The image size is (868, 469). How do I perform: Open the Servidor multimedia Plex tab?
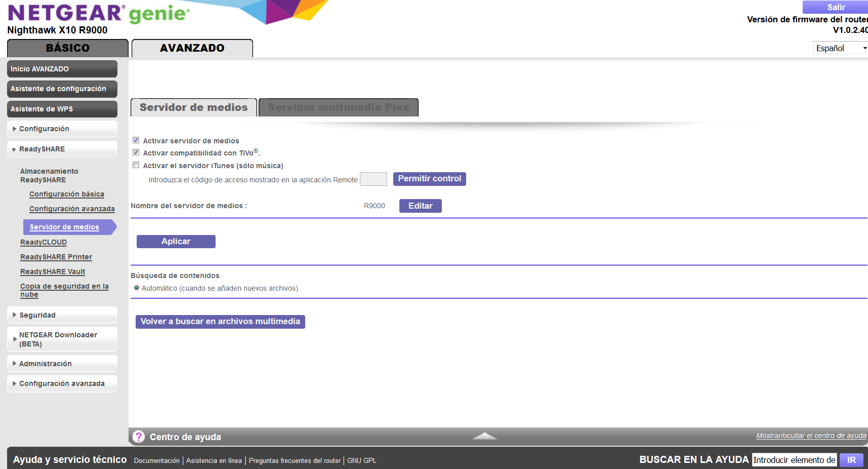click(339, 107)
